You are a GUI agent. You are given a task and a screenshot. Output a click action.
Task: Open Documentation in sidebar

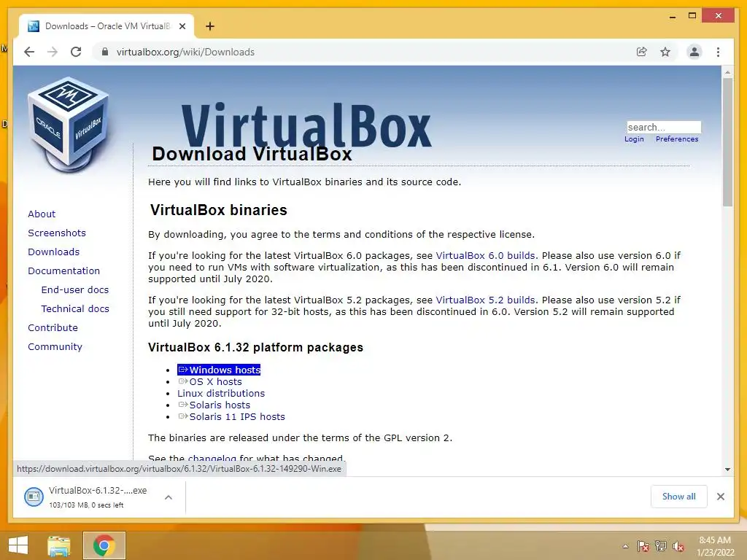[x=64, y=271]
